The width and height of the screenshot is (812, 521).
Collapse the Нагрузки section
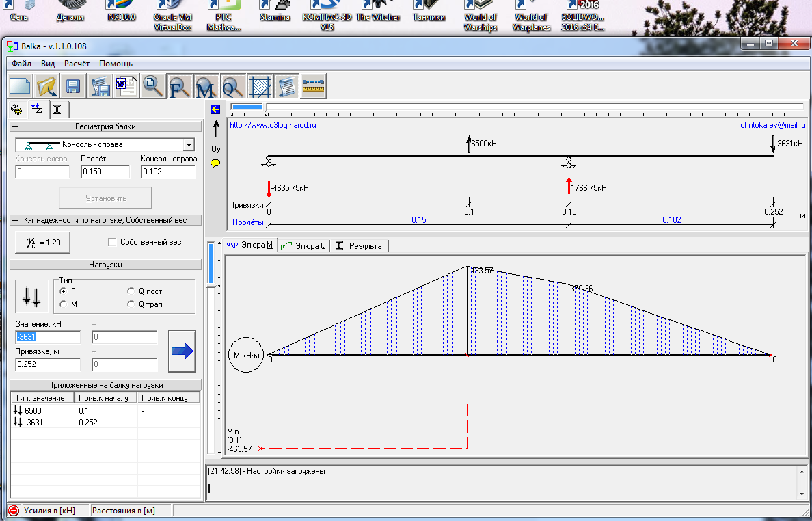click(x=14, y=264)
